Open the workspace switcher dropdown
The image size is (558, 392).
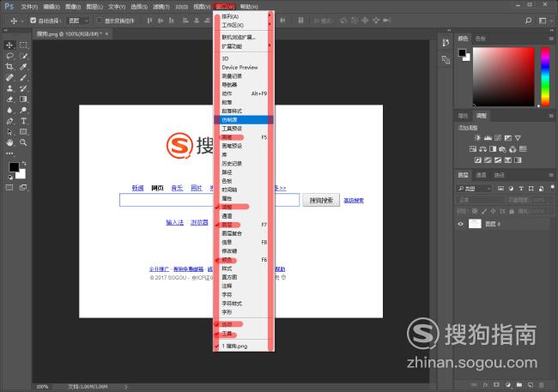coord(543,21)
